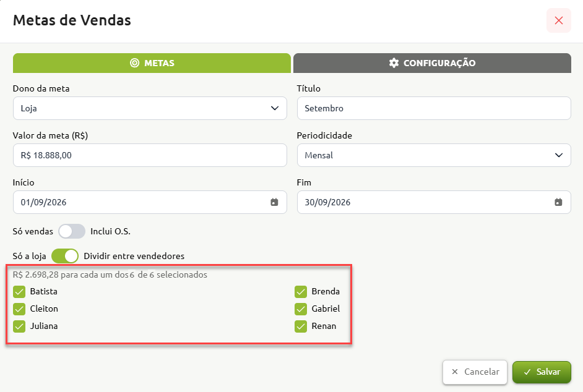The height and width of the screenshot is (392, 583).
Task: Uncheck the Gabriel checkbox
Action: click(x=301, y=309)
